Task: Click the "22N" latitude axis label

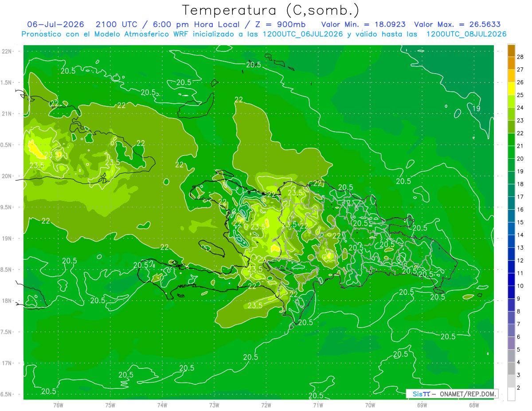Action: pos(7,51)
